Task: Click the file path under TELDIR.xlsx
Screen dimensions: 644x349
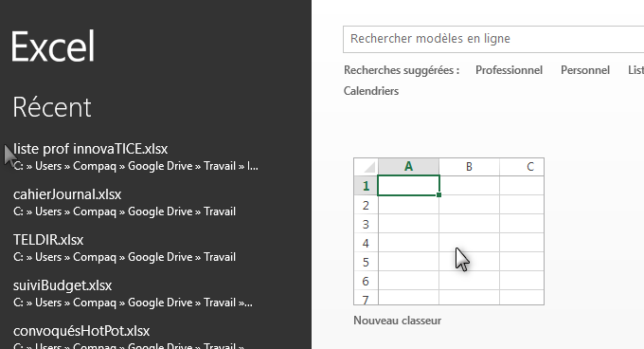Action: (124, 257)
